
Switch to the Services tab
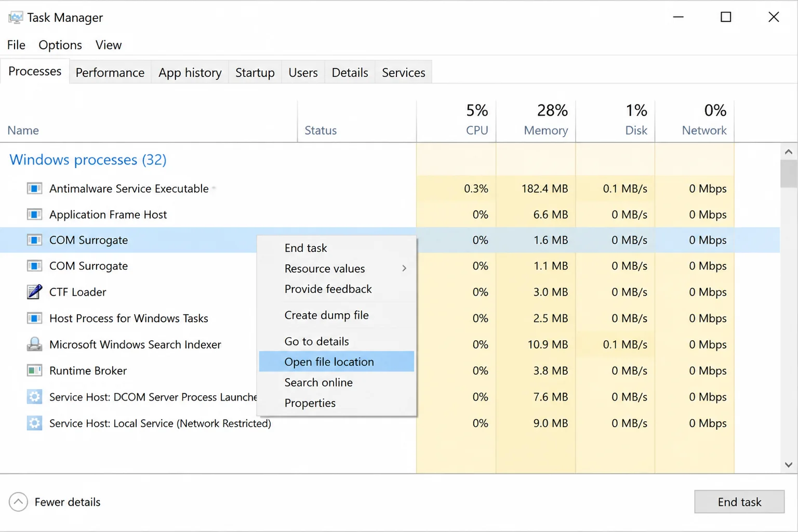(x=404, y=73)
